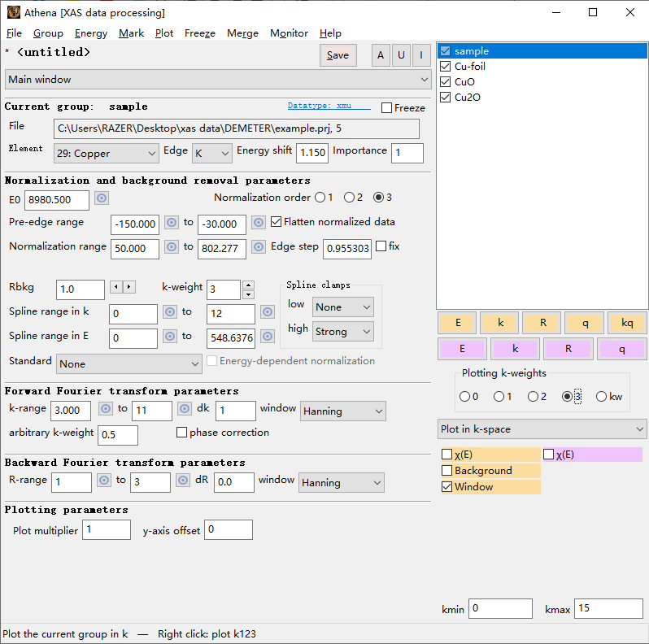Open the Merge menu

(x=242, y=33)
